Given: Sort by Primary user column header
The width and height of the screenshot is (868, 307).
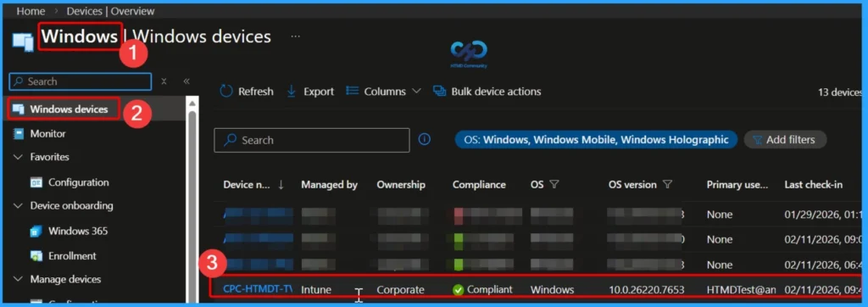Looking at the screenshot, I should coord(737,185).
